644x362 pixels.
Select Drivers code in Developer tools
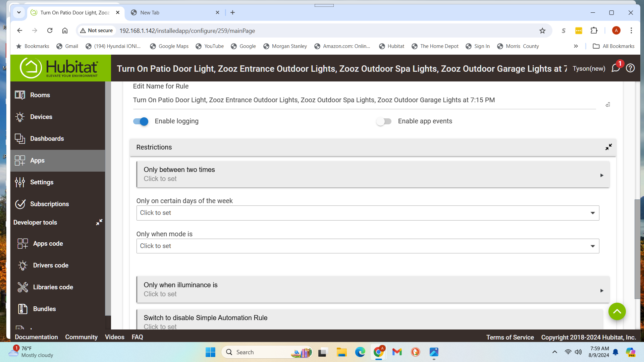(51, 265)
